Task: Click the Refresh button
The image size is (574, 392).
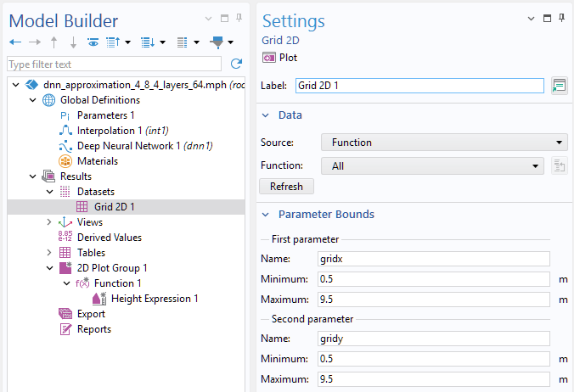Action: [286, 187]
